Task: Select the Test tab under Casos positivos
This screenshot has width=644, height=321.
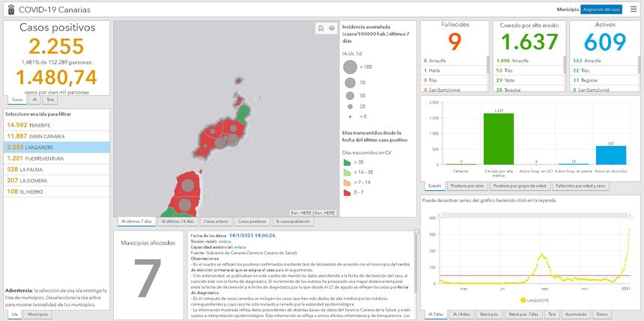Action: (49, 100)
